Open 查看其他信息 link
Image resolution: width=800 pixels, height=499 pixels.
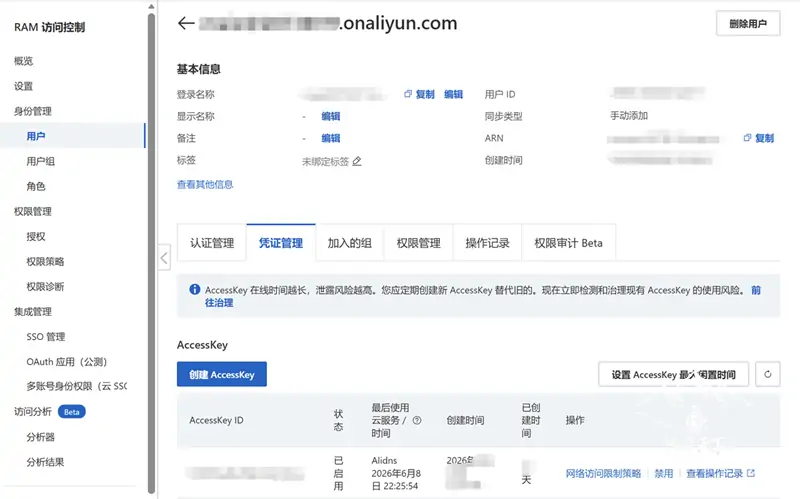(x=205, y=184)
